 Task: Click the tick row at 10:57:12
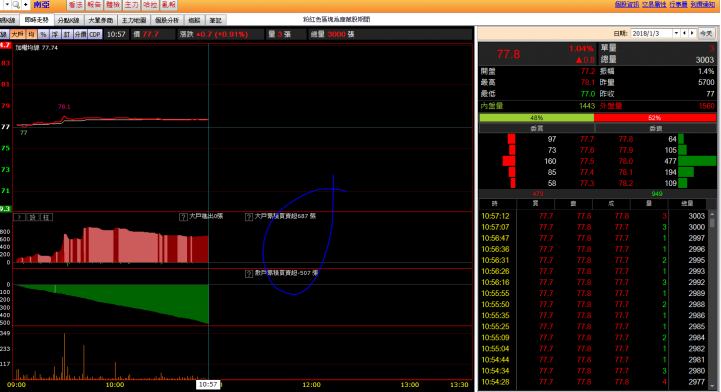point(594,216)
